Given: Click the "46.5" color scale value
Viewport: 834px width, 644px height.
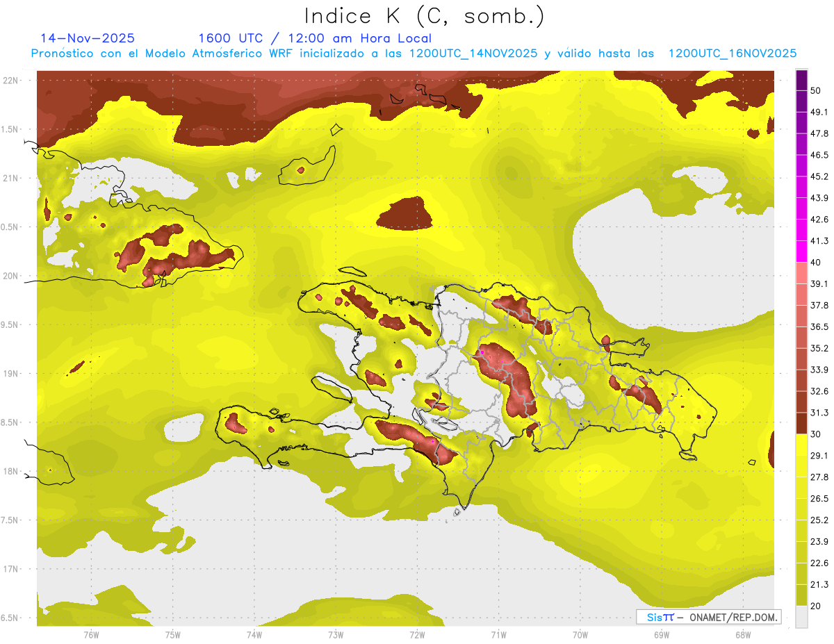Looking at the screenshot, I should click(819, 155).
